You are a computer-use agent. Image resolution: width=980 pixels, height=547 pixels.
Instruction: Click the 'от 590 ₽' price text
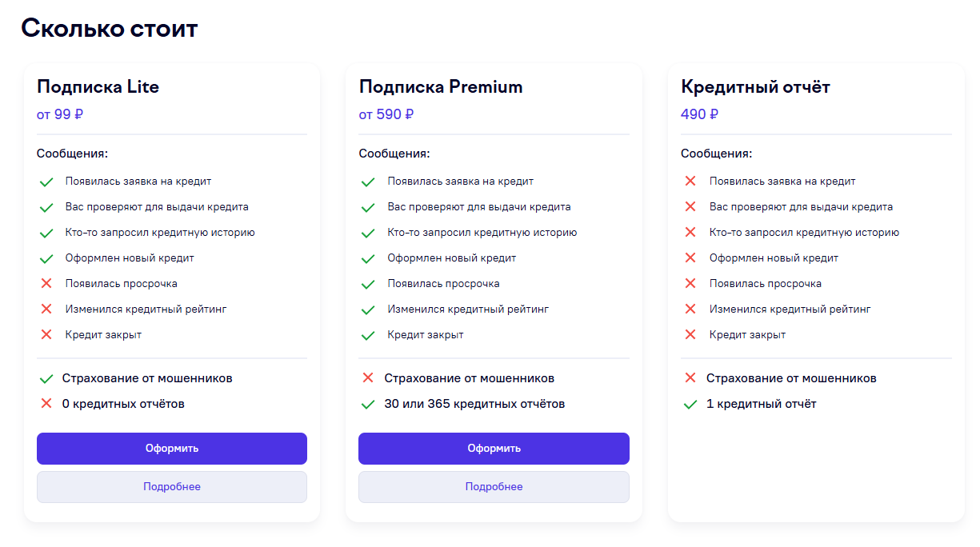point(386,114)
